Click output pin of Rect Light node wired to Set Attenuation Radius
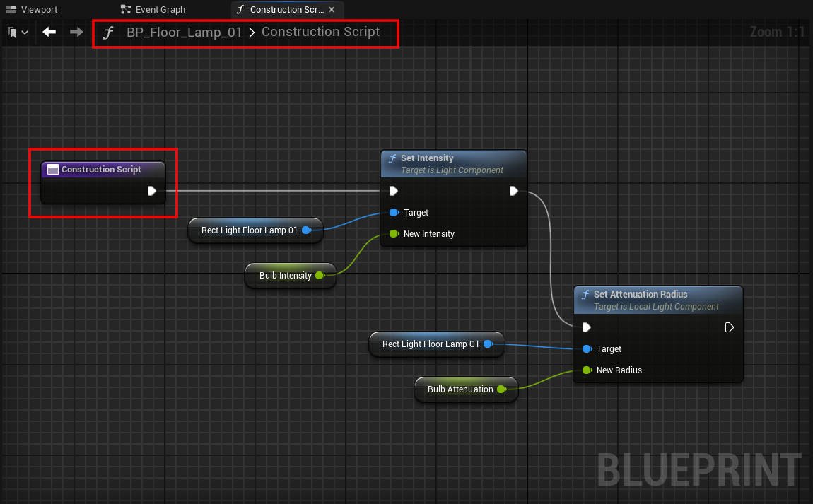 click(488, 344)
